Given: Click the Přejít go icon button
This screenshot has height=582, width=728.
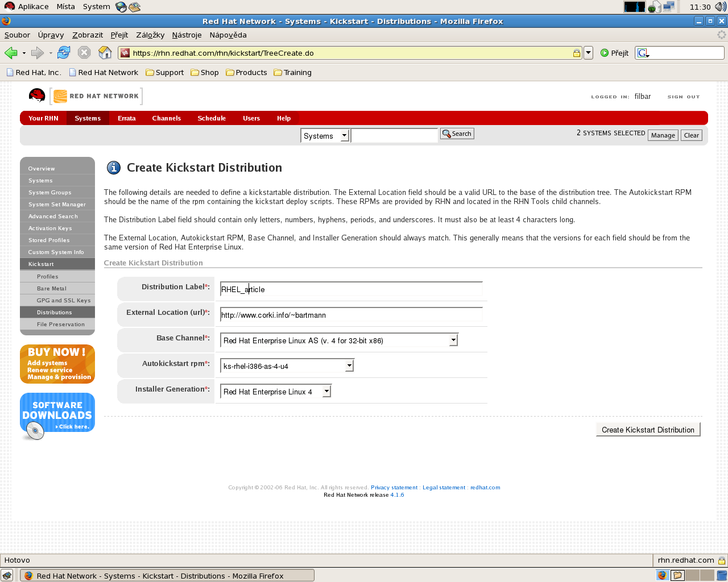Looking at the screenshot, I should pyautogui.click(x=615, y=53).
